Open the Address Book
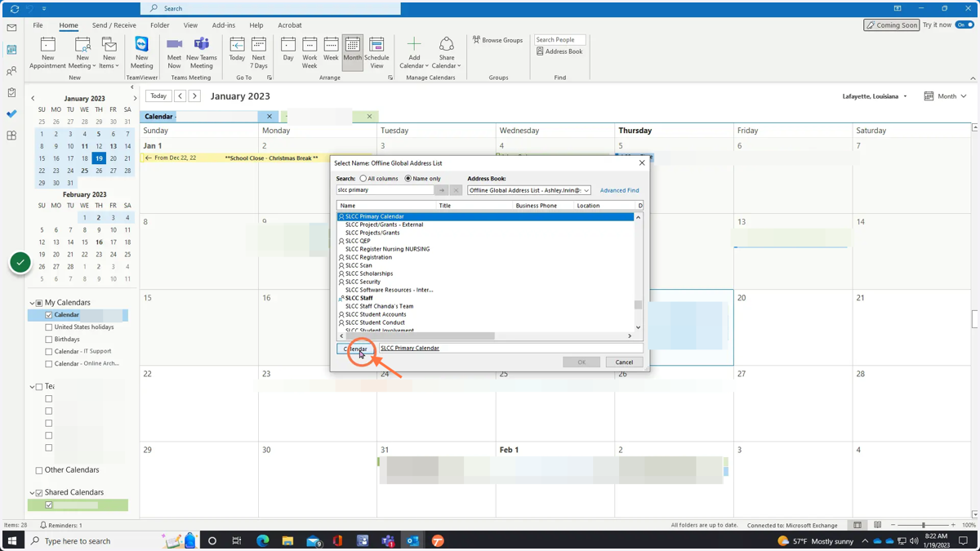Image resolution: width=980 pixels, height=551 pixels. (x=559, y=51)
